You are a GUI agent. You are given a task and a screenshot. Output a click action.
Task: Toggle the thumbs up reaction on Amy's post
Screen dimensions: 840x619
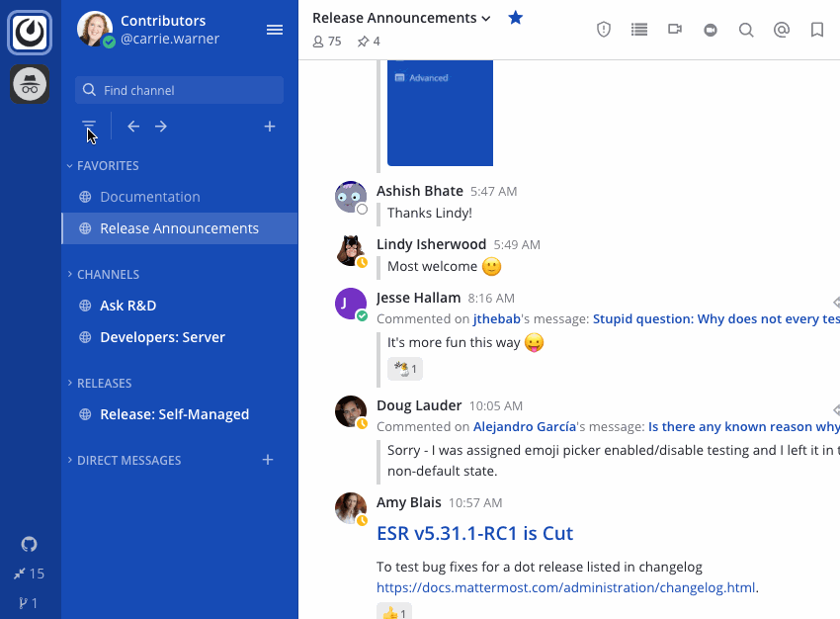tap(393, 612)
